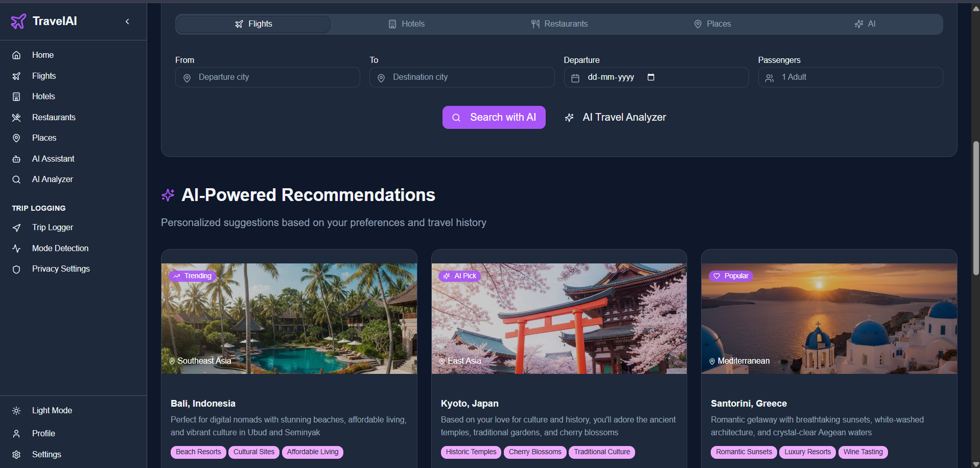Open AI Analyzer in the sidebar

coord(73,179)
